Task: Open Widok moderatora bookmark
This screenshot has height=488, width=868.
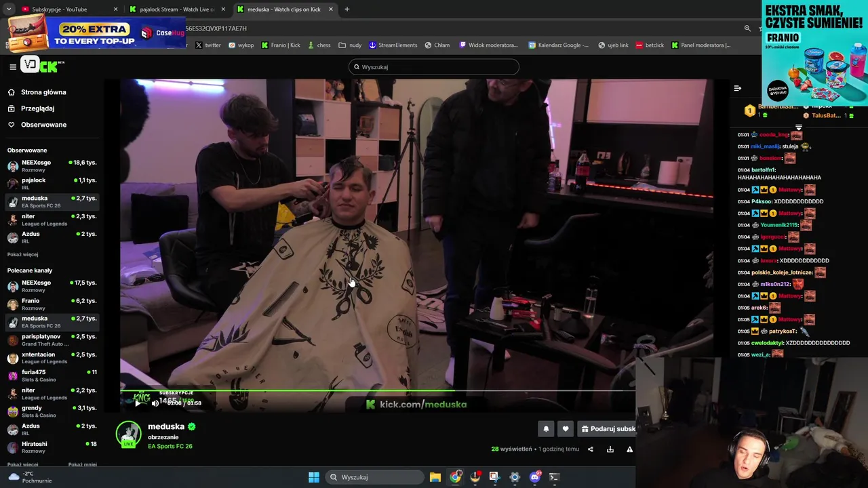Action: [488, 45]
